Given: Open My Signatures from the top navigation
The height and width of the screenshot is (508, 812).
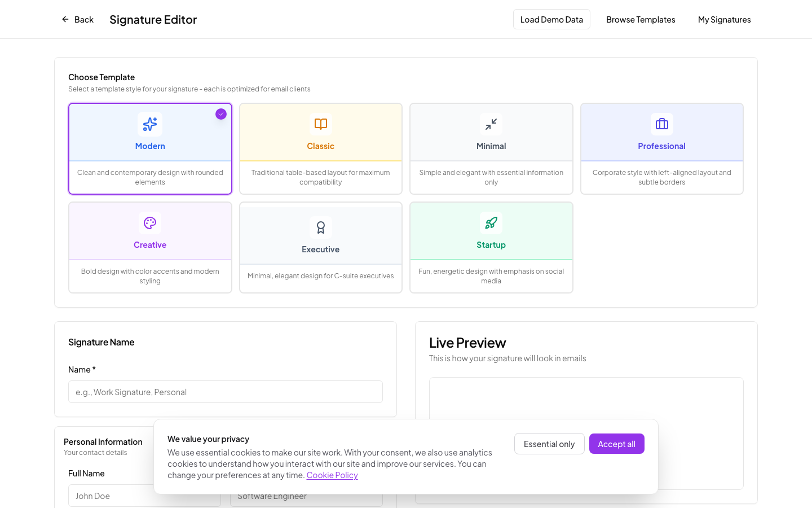Looking at the screenshot, I should 724,19.
